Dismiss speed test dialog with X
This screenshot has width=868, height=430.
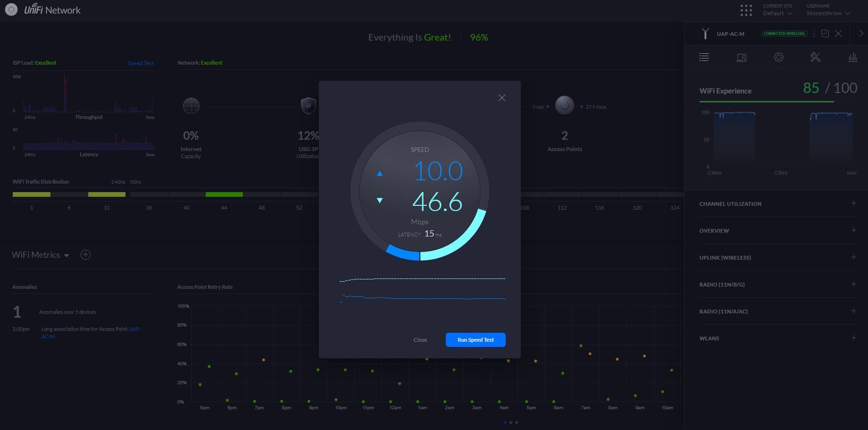point(502,98)
